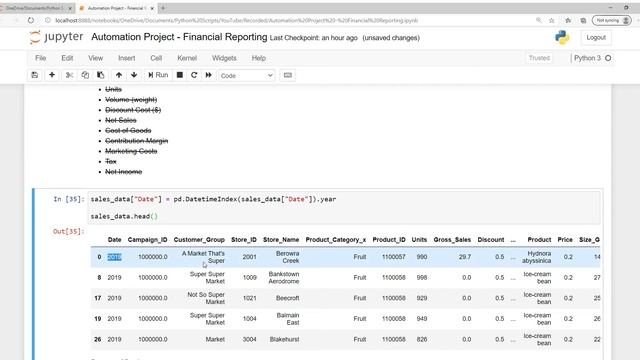Click the Gross_Sales column header

(452, 240)
